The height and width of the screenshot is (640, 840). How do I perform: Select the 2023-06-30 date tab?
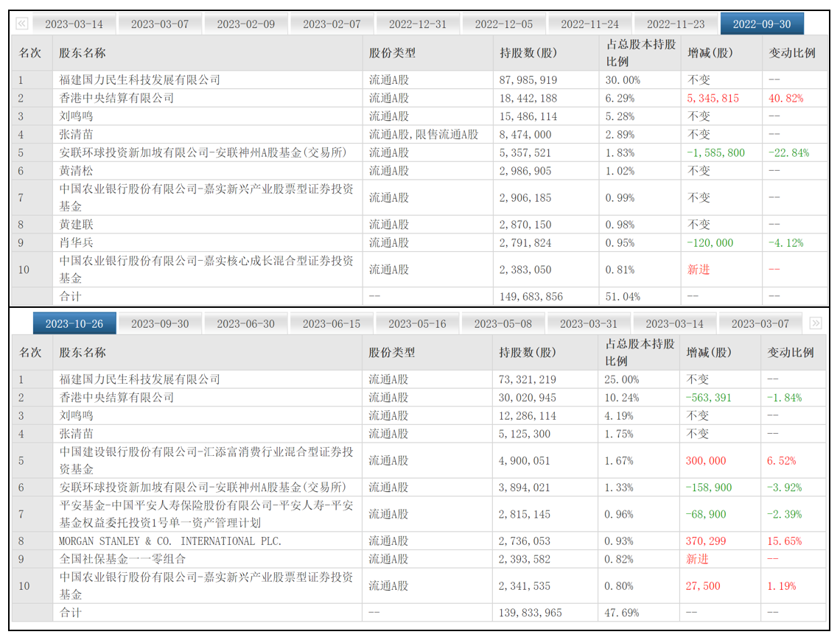(x=245, y=323)
